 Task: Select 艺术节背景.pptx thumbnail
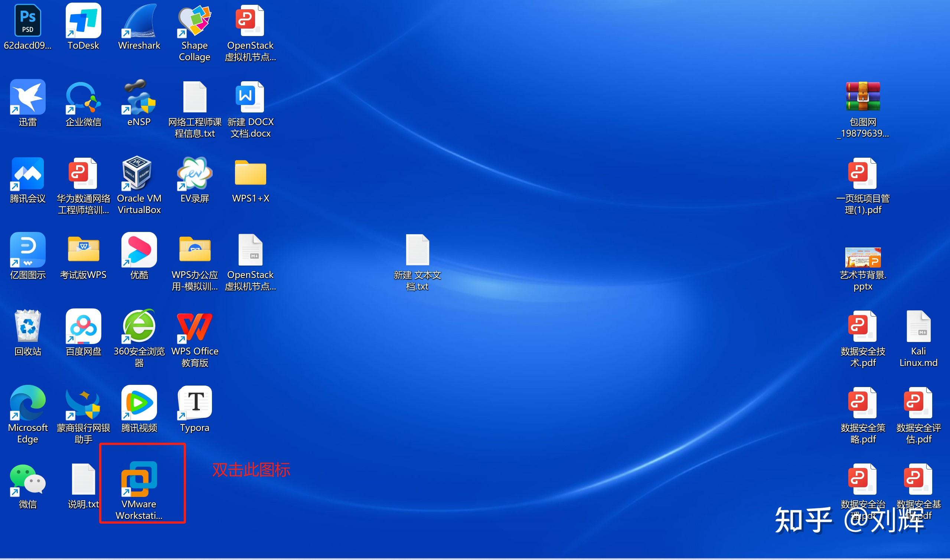point(863,257)
